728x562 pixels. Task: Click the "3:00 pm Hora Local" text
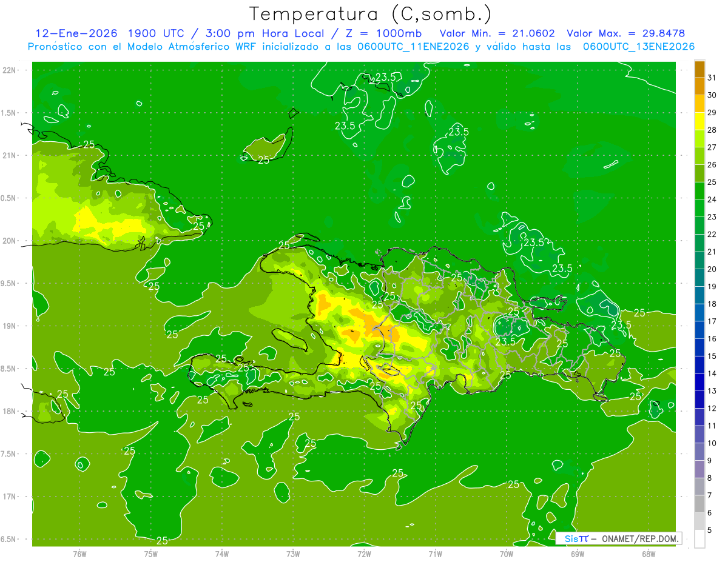click(x=265, y=34)
